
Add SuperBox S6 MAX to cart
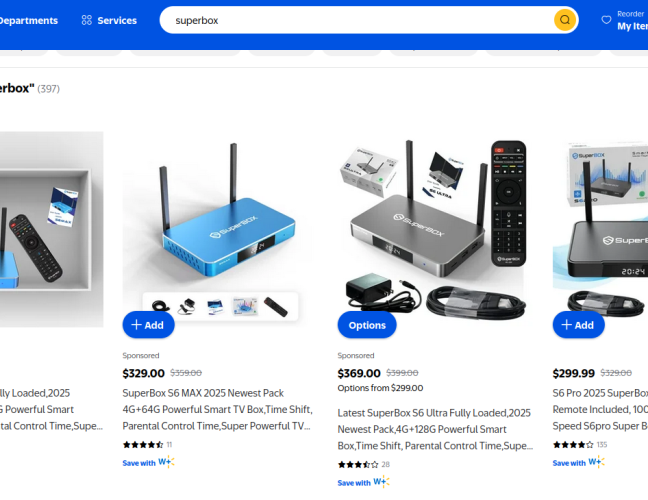click(148, 325)
